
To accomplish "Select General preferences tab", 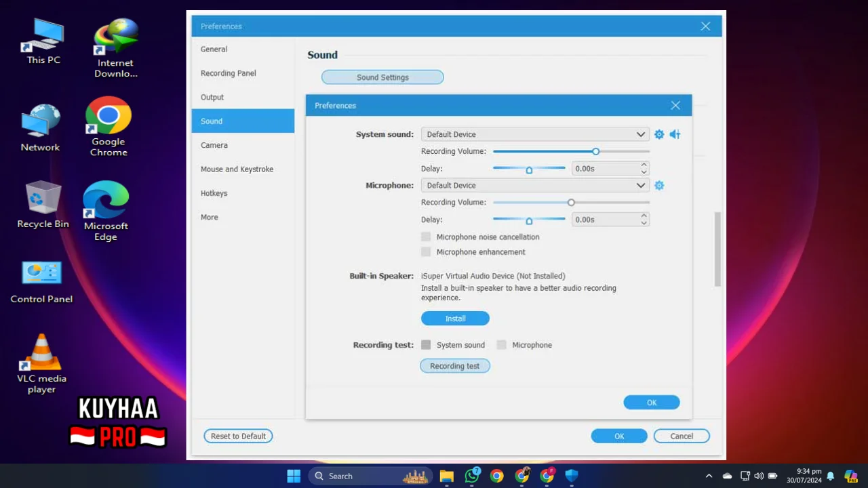I will click(243, 49).
